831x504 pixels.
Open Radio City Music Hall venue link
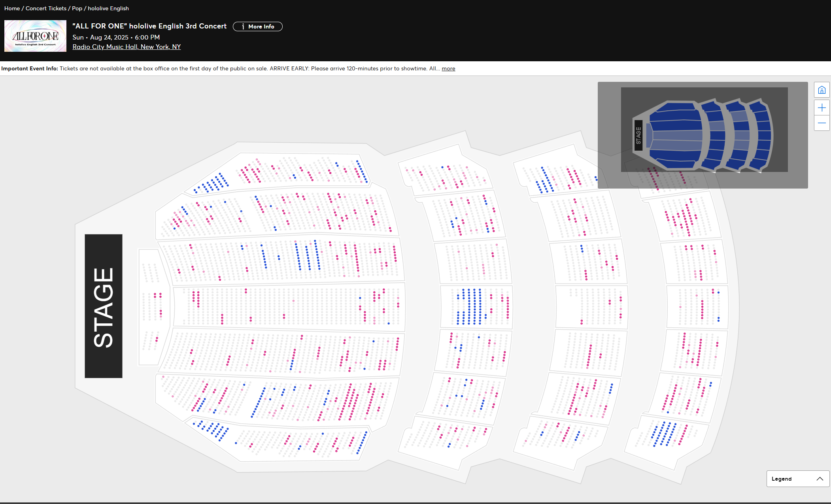click(127, 47)
